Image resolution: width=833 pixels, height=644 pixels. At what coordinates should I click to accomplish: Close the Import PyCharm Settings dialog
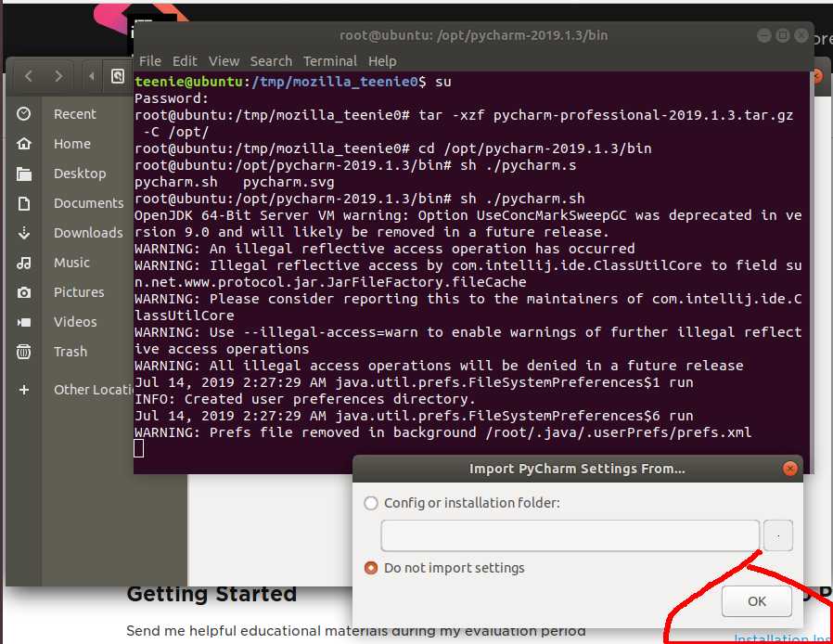point(790,469)
